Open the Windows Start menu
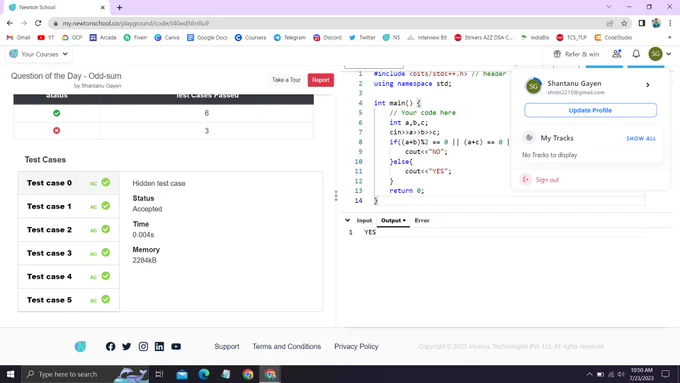Image resolution: width=680 pixels, height=383 pixels. pos(10,374)
